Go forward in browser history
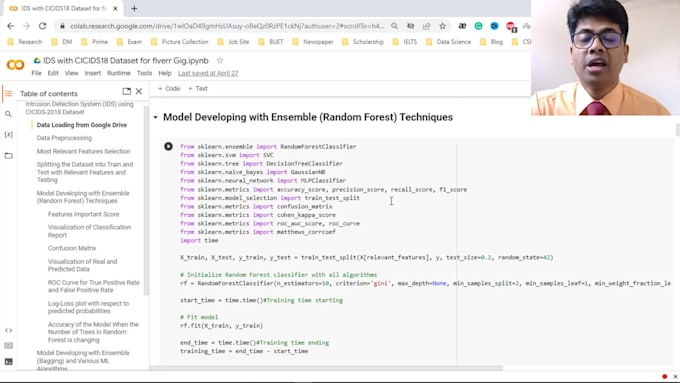This screenshot has width=680, height=383. tap(26, 26)
